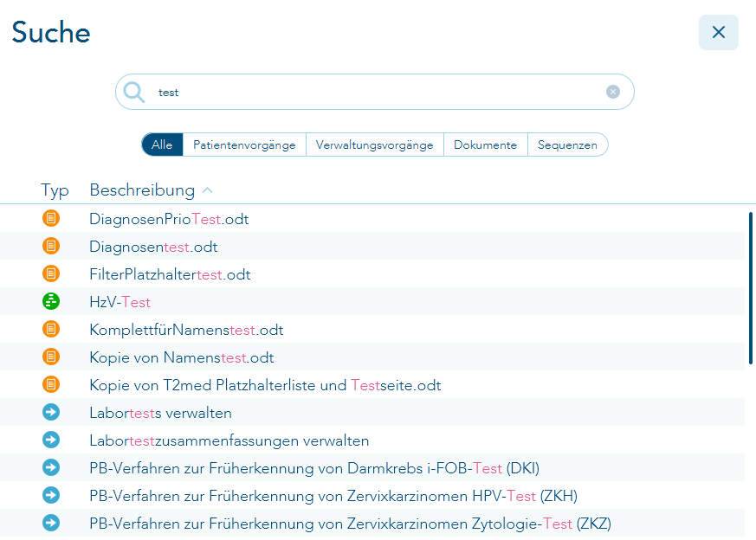Click the document icon for FilterPlatzhaltertest.odt

pyautogui.click(x=51, y=273)
